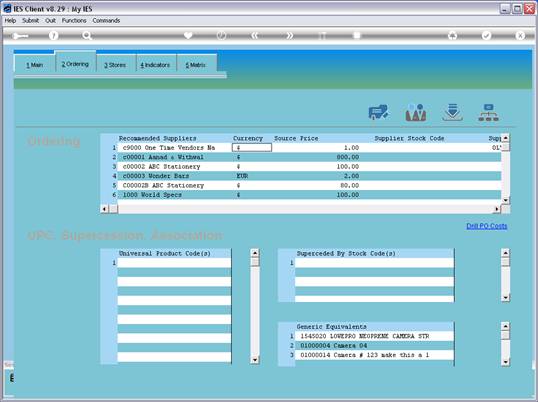Click the hierarchy tree icon above the grid
Screen dimensions: 538x402
(x=489, y=113)
